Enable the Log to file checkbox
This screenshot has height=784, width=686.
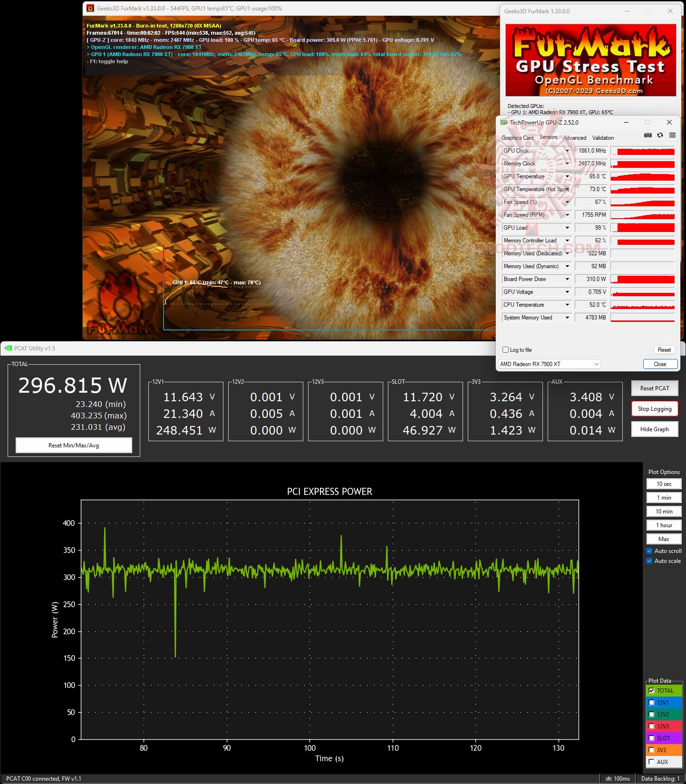pyautogui.click(x=506, y=350)
